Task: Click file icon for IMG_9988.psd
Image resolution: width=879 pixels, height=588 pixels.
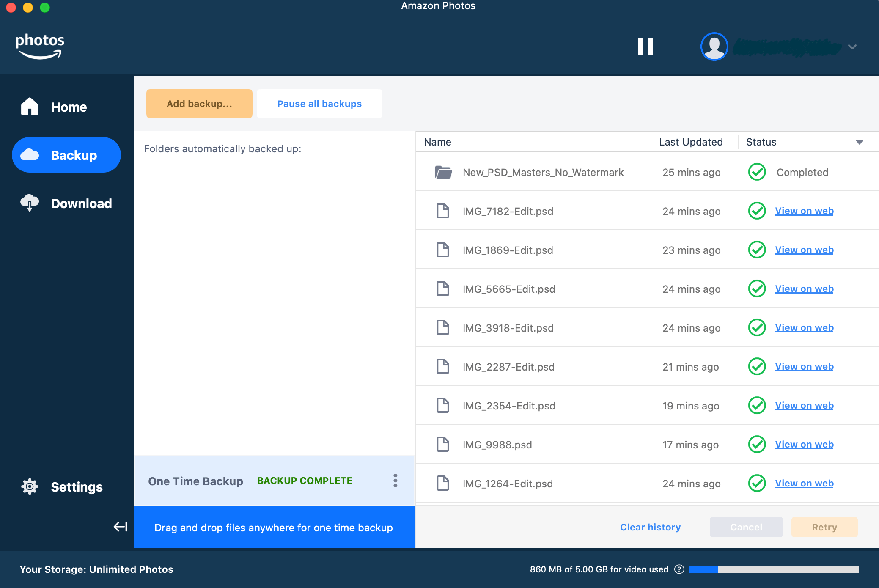Action: click(443, 444)
